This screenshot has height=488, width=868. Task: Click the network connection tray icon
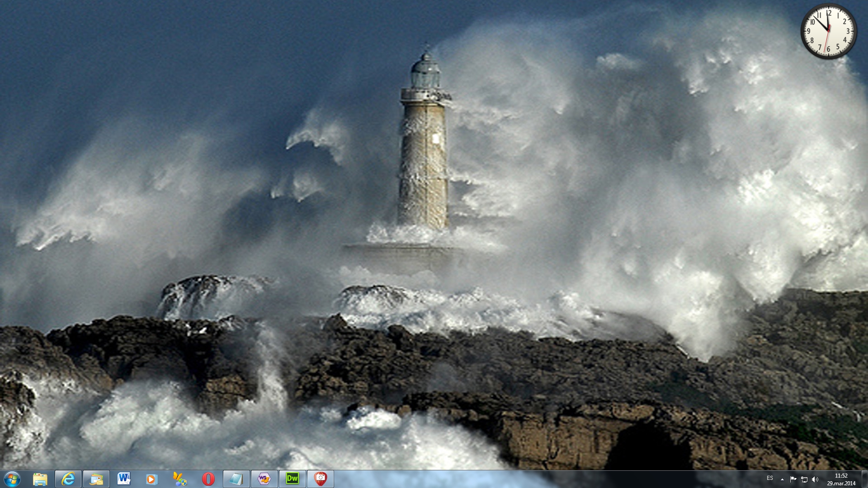coord(804,479)
